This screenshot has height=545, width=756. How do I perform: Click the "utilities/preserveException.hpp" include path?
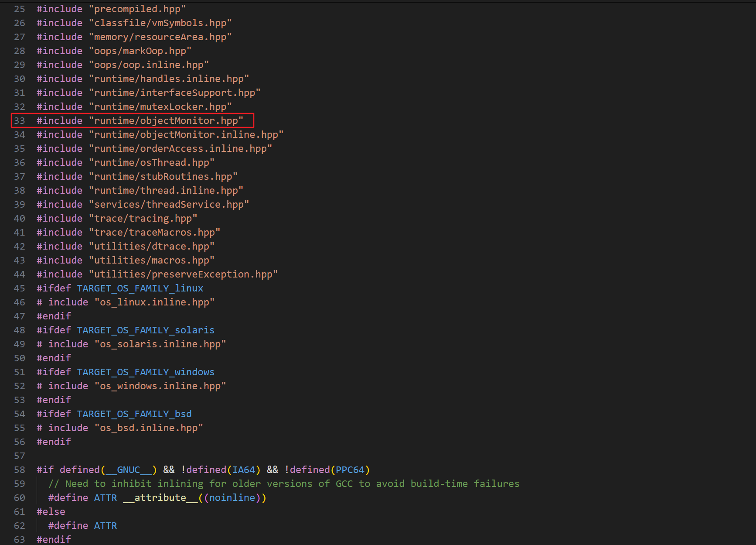click(x=183, y=274)
